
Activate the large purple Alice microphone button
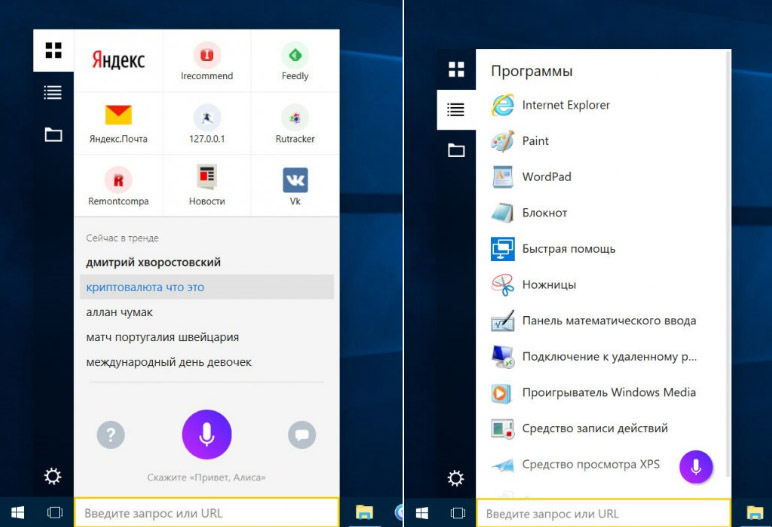(x=207, y=434)
